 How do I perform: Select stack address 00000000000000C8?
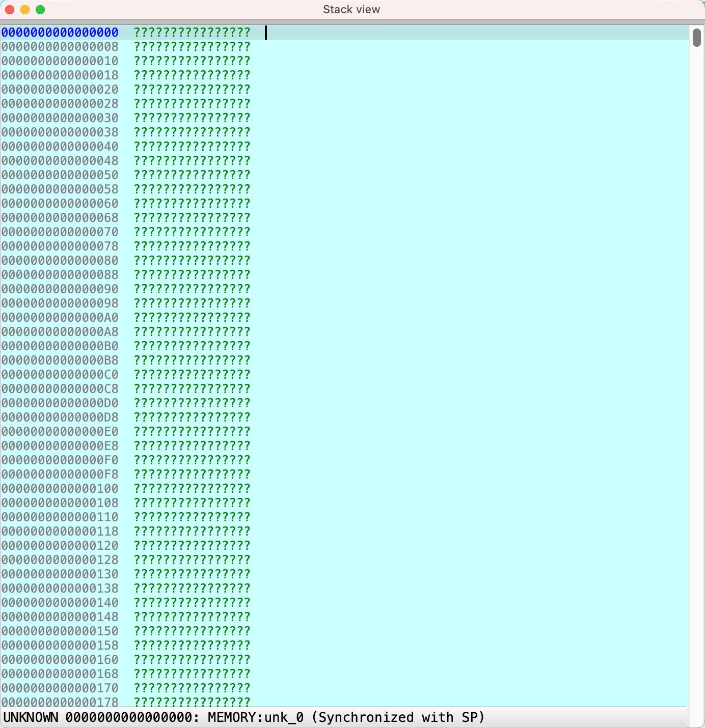click(60, 389)
